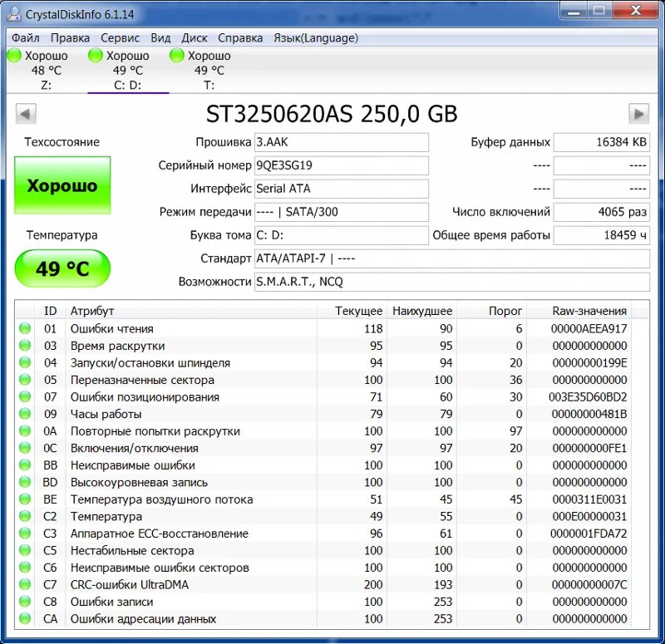Open the Язык(Language) menu
The image size is (665, 644).
(x=316, y=38)
